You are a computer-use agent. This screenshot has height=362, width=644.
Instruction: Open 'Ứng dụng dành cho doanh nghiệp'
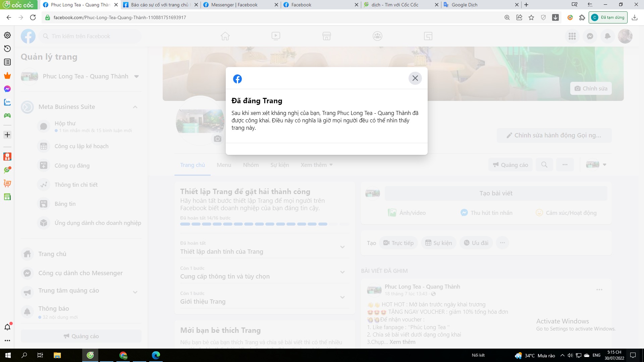coord(89,223)
